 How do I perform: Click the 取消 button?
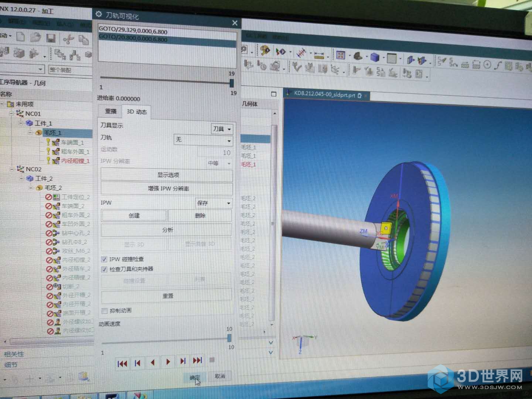tap(220, 376)
